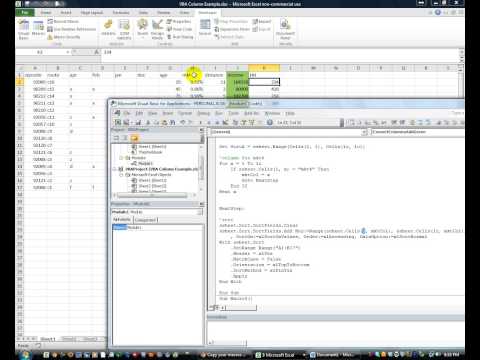Select column K header in Excel
Screen dimensions: 480x360
pyautogui.click(x=264, y=68)
